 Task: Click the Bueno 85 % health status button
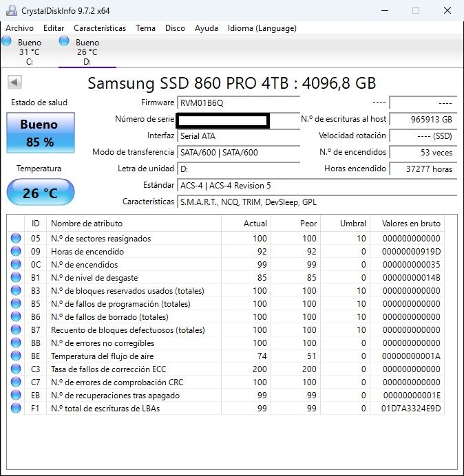pos(41,133)
